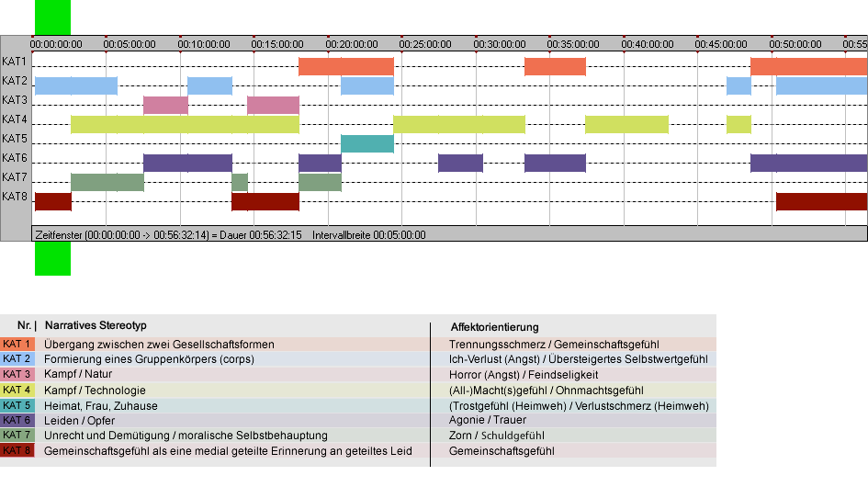Click the 00:00:00:00 time label
The width and height of the screenshot is (868, 487).
pos(56,44)
